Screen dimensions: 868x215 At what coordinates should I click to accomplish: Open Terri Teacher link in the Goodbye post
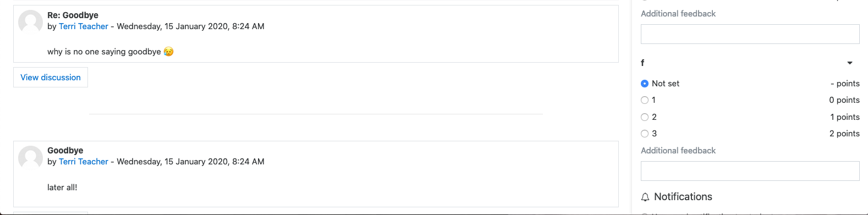point(84,162)
